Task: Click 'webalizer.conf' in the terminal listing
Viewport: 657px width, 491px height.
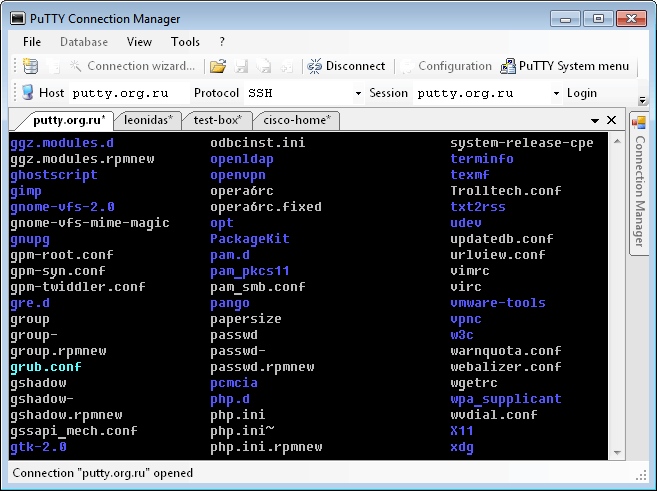Action: click(x=506, y=367)
